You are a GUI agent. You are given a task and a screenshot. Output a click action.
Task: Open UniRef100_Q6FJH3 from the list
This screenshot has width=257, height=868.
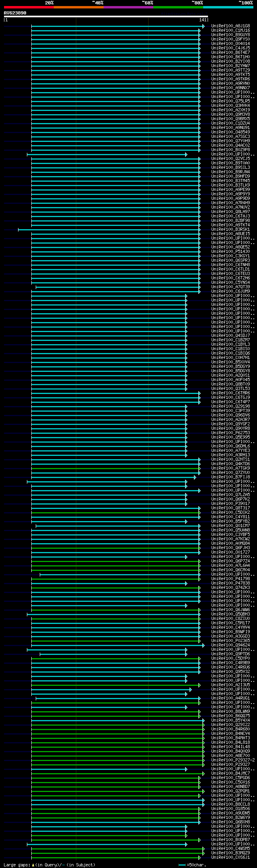230,548
